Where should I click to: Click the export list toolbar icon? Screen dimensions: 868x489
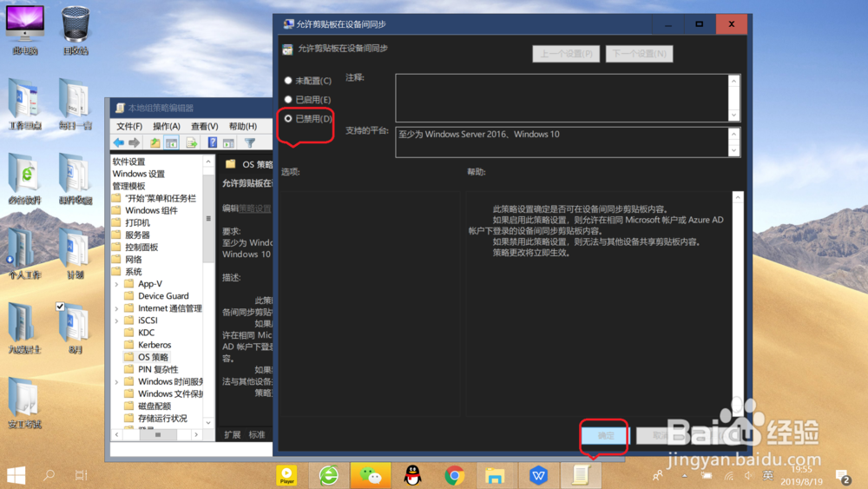(192, 143)
